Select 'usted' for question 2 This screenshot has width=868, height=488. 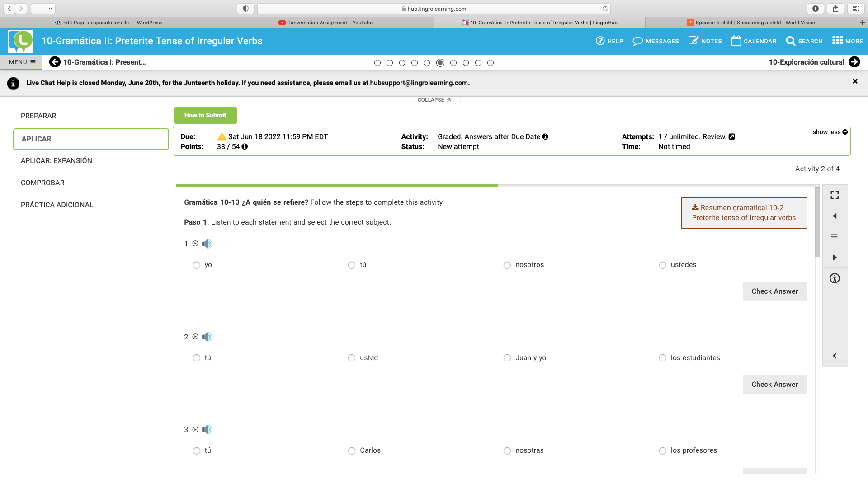(x=352, y=358)
